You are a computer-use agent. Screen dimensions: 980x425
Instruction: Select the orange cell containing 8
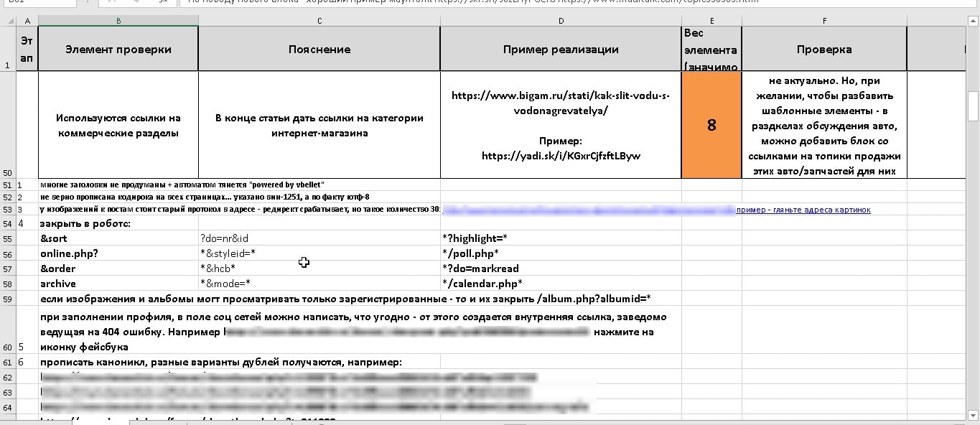tap(711, 125)
